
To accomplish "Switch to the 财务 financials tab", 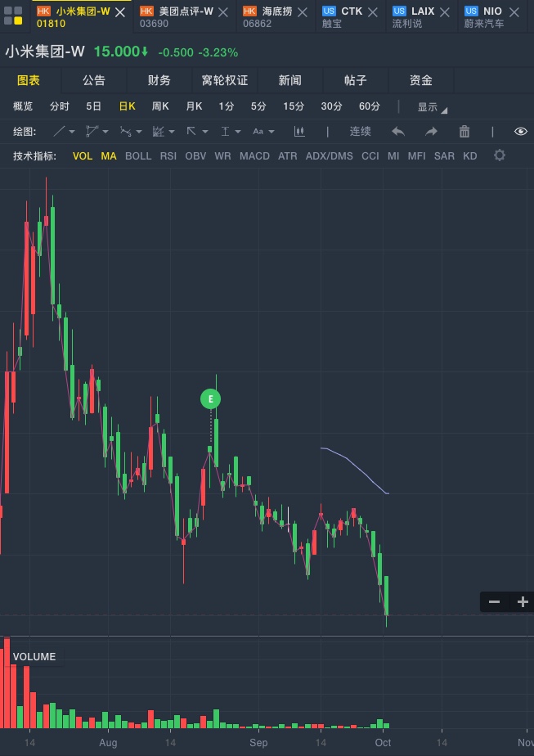I will (x=159, y=80).
